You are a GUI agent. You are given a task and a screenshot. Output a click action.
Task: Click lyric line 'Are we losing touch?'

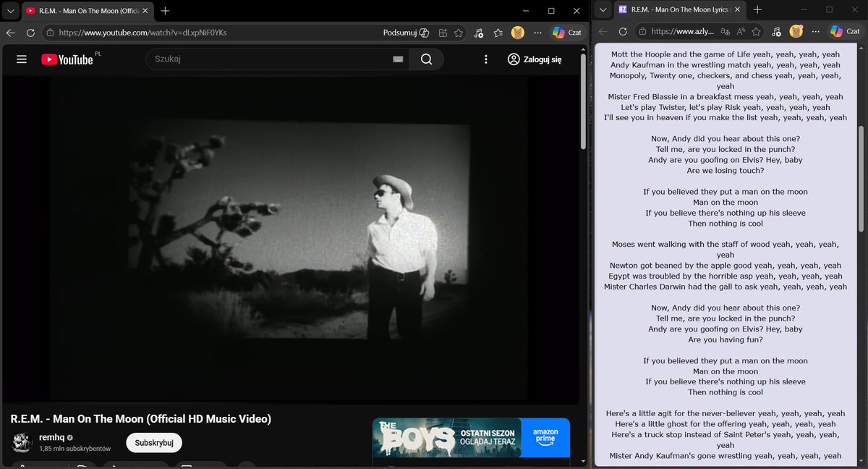pyautogui.click(x=726, y=171)
